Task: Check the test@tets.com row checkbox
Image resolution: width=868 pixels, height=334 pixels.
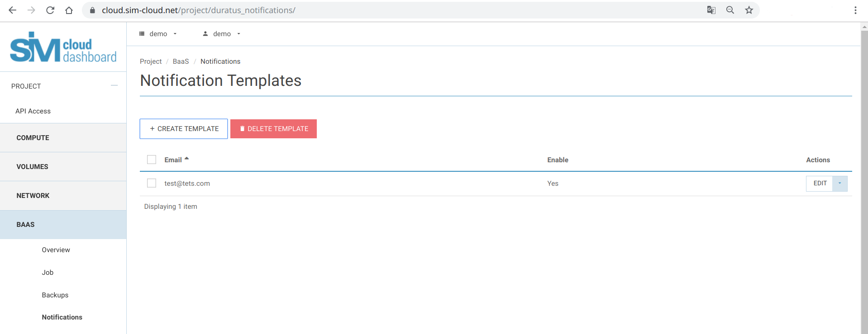Action: pos(152,183)
